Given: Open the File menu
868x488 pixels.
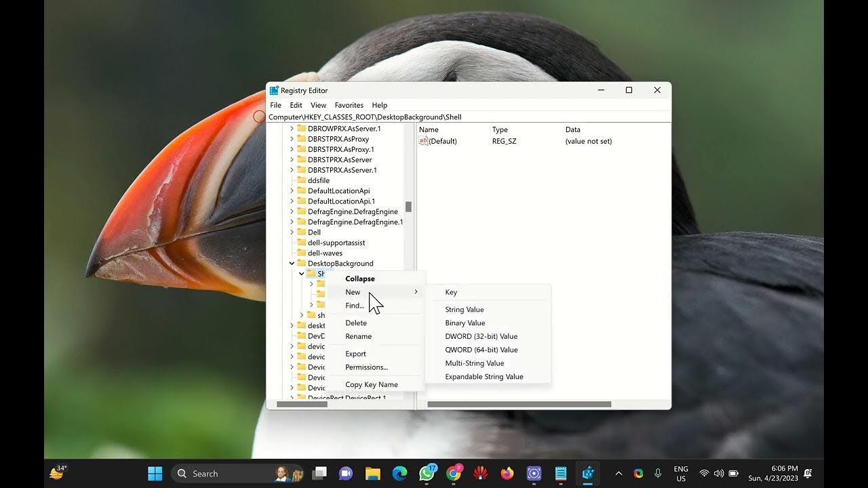Looking at the screenshot, I should 275,105.
